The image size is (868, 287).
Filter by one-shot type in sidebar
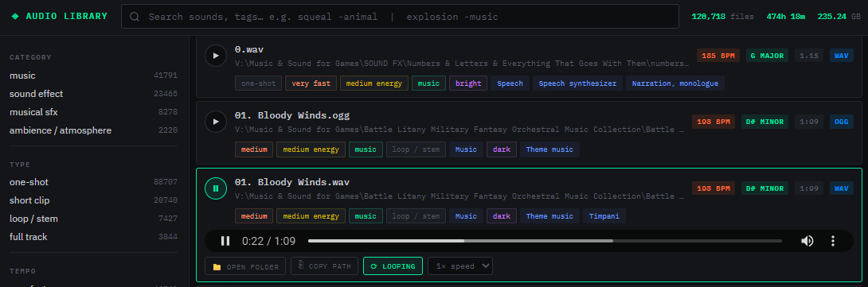93,182
